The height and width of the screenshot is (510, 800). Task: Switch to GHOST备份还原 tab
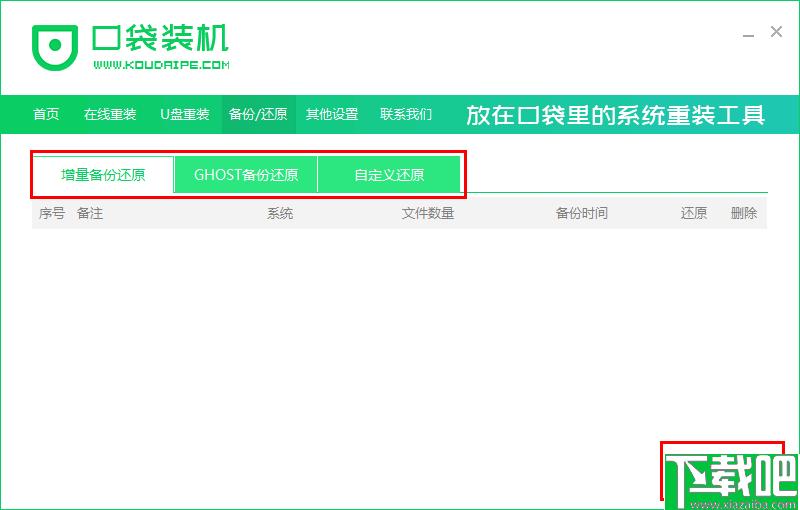click(246, 175)
